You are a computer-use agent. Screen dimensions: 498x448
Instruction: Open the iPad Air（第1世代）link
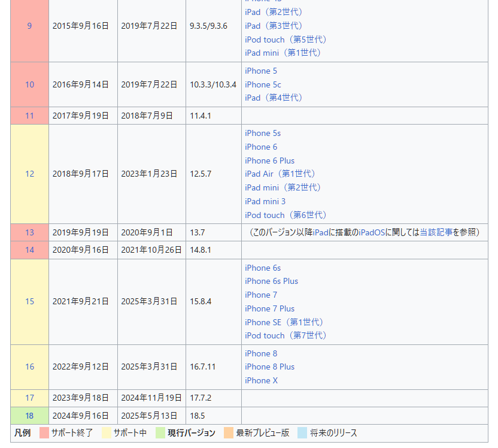280,174
